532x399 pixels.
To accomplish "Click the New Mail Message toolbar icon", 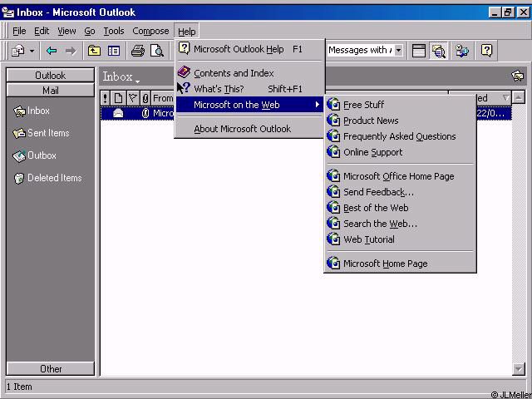I will click(18, 51).
